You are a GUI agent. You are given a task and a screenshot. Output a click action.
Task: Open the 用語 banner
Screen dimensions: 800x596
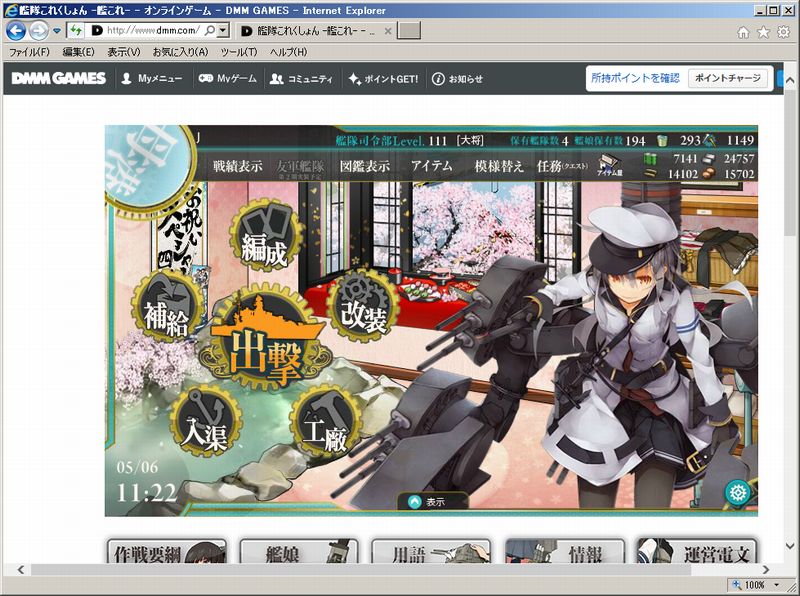[431, 551]
